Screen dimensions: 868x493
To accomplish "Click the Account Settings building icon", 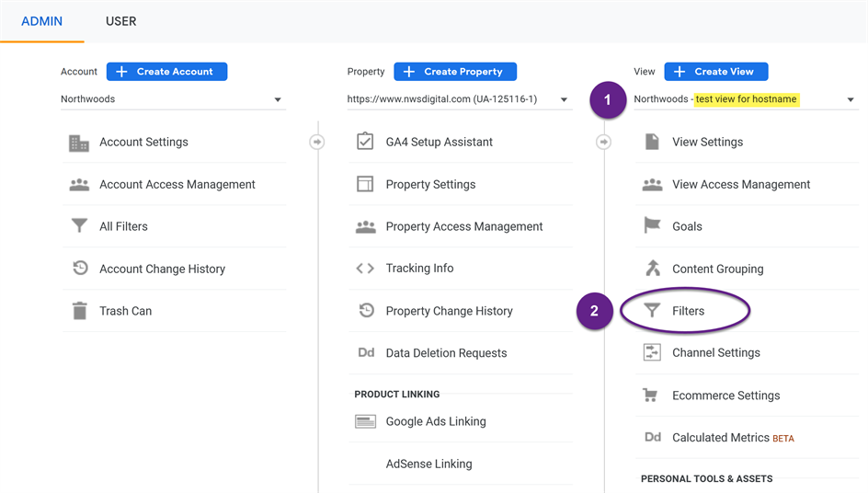I will 79,143.
